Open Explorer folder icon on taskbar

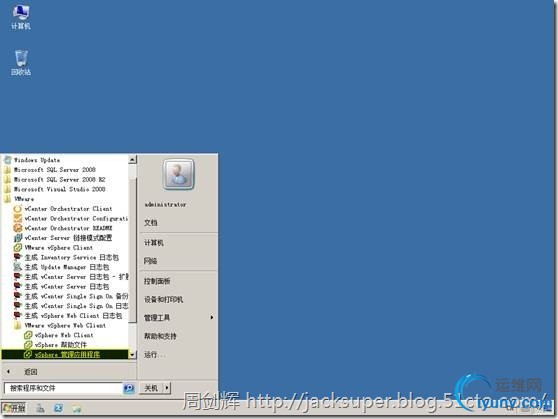point(77,408)
